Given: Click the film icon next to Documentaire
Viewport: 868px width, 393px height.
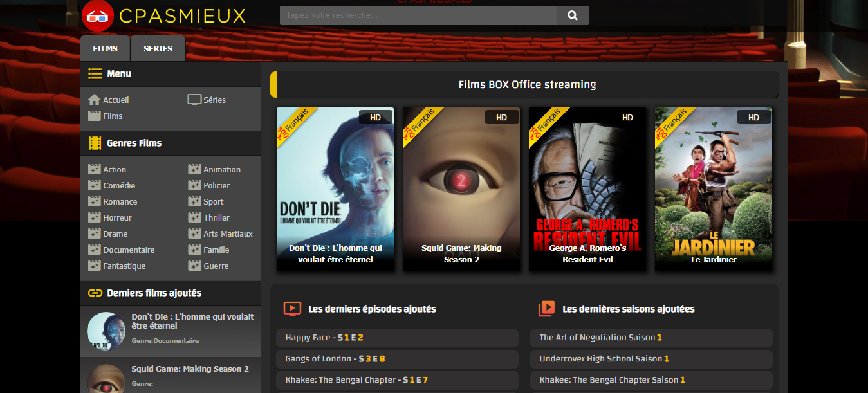Looking at the screenshot, I should click(94, 250).
